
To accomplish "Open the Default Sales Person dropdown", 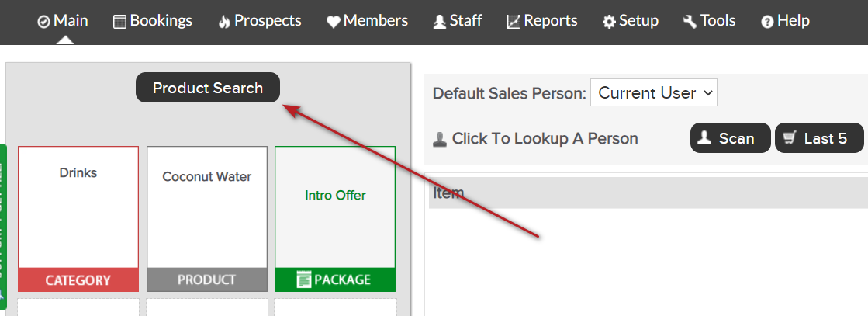I will tap(654, 92).
